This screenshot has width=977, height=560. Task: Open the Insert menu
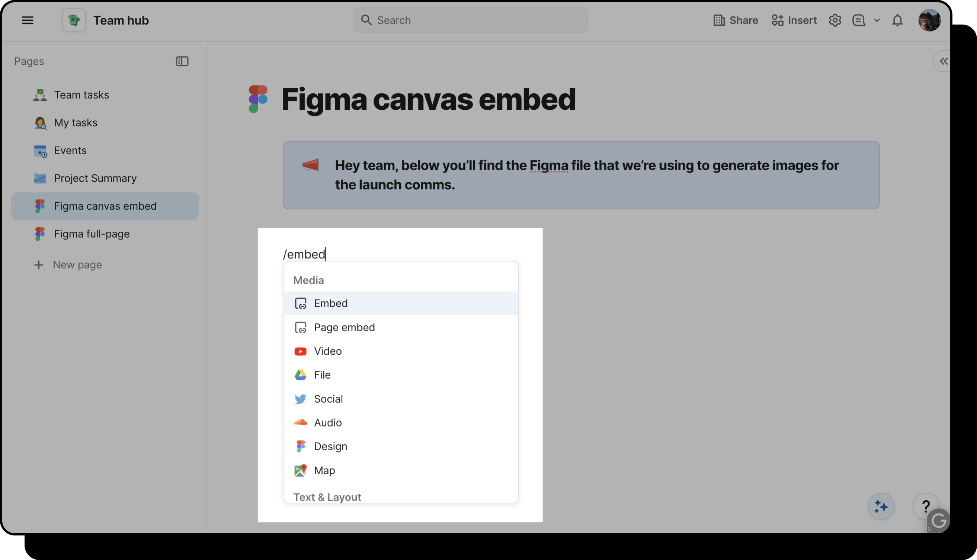pyautogui.click(x=794, y=20)
